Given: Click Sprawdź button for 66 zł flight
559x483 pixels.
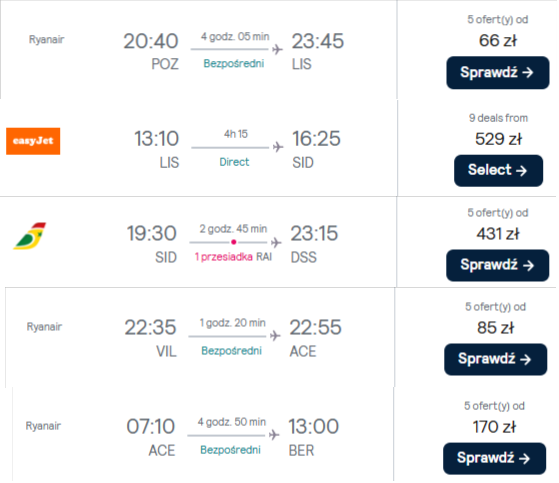Looking at the screenshot, I should 498,73.
